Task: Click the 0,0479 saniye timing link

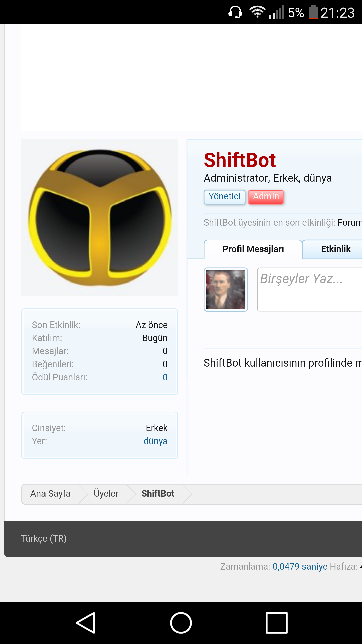Action: coord(300,566)
